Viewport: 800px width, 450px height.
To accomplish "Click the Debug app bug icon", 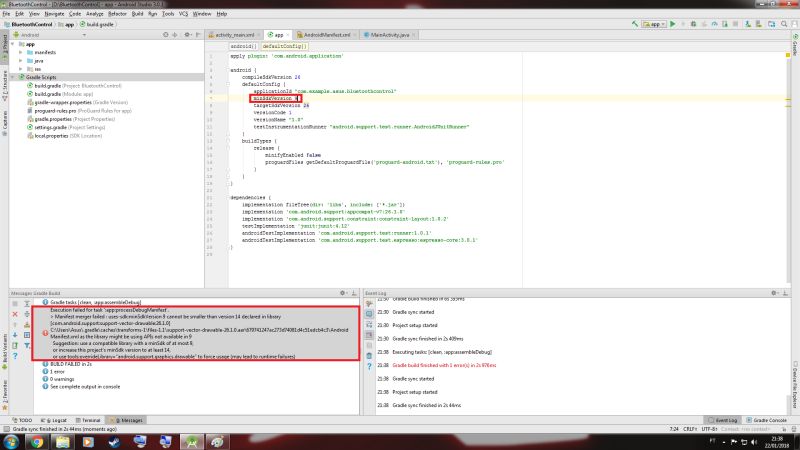I will (x=693, y=24).
